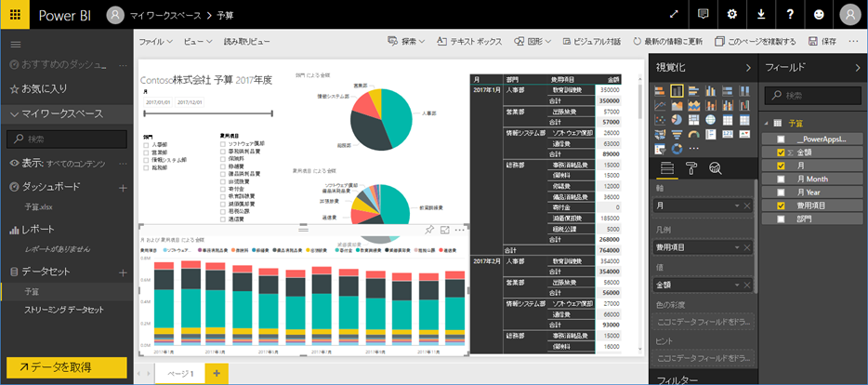Select the clustered column chart visual
868x385 pixels.
click(711, 90)
